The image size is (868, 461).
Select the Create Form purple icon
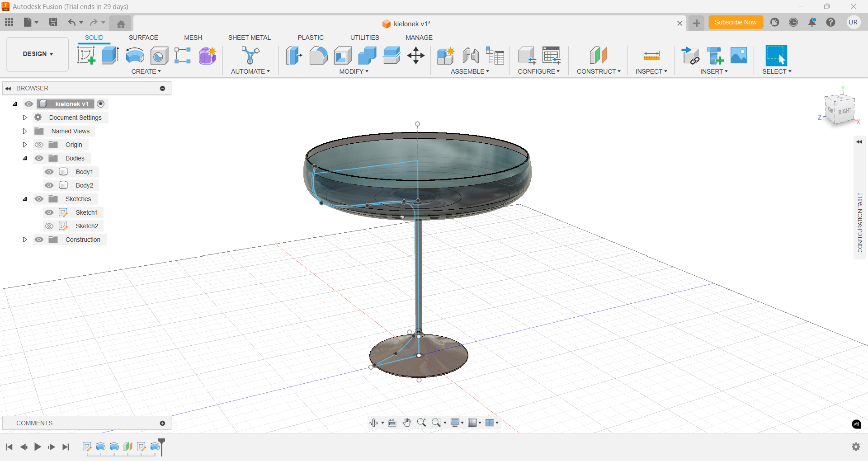click(208, 56)
